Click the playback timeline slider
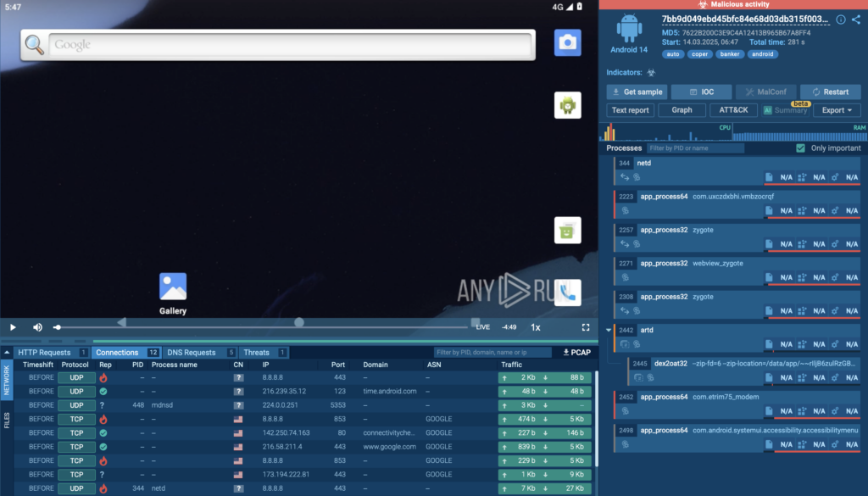 tap(298, 321)
